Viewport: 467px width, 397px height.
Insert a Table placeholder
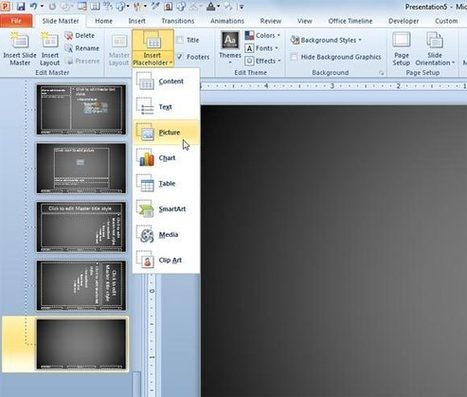(166, 184)
